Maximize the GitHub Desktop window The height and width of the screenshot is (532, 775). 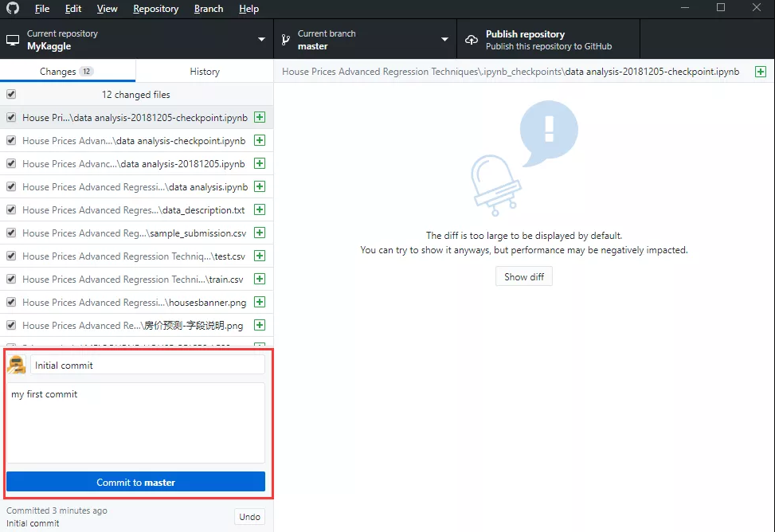click(x=721, y=7)
